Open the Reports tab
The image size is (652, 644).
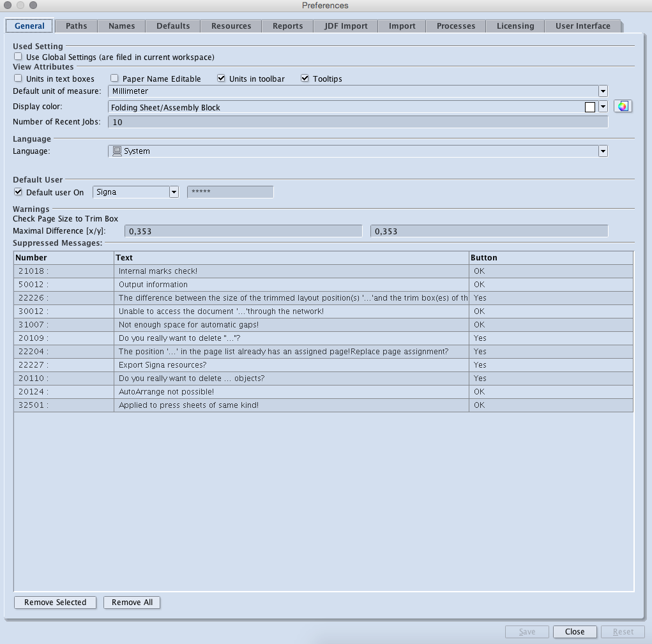click(288, 26)
